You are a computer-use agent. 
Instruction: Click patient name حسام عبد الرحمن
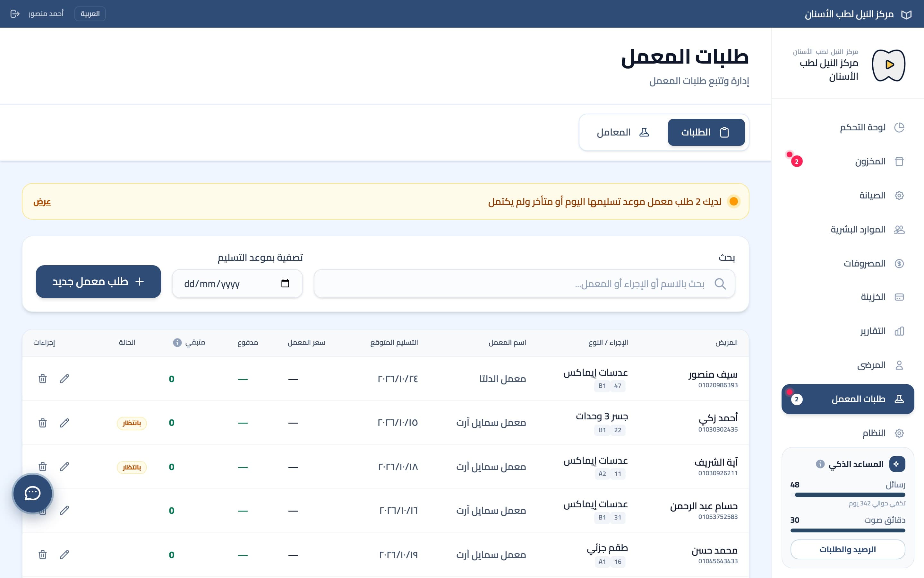pyautogui.click(x=704, y=506)
